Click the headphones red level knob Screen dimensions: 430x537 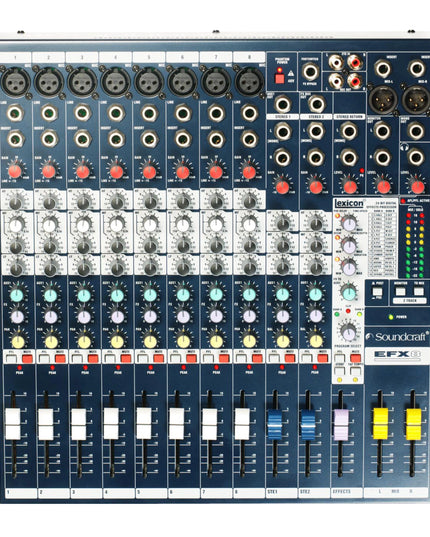tap(417, 187)
